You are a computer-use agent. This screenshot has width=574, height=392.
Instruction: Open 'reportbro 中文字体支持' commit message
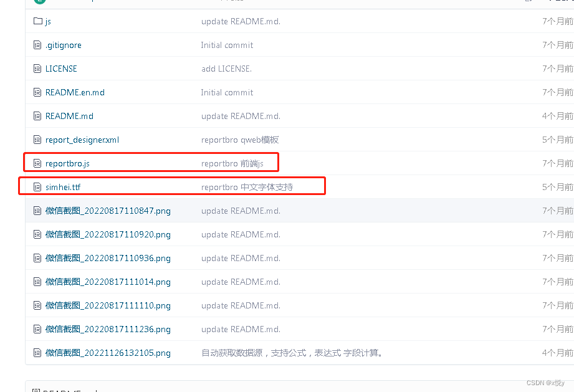pyautogui.click(x=247, y=187)
